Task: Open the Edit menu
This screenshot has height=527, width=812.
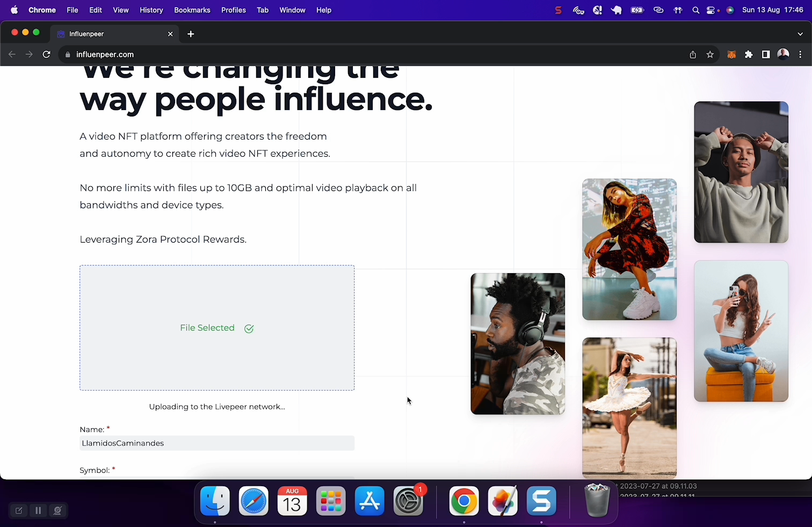Action: [96, 10]
